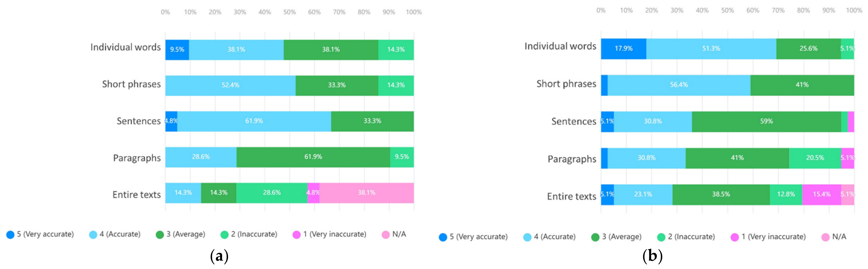Click the '3 (Average)' legend dot in chart (a)

point(160,235)
